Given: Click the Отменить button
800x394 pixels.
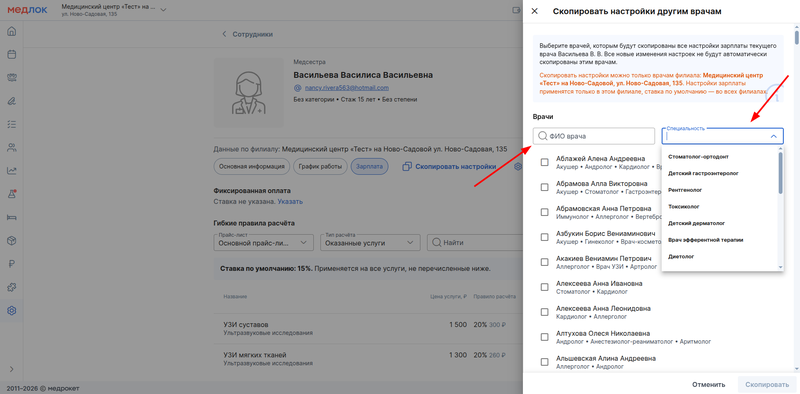Looking at the screenshot, I should click(x=708, y=384).
